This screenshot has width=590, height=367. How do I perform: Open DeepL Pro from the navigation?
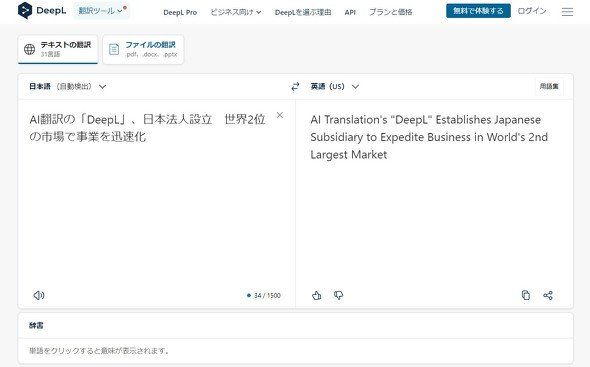(x=180, y=12)
